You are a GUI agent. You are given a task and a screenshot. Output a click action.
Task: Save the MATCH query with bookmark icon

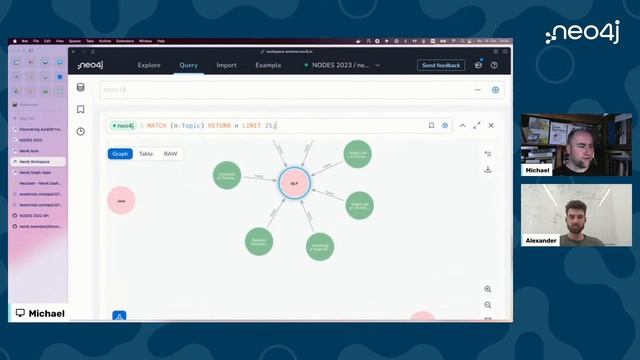(431, 125)
